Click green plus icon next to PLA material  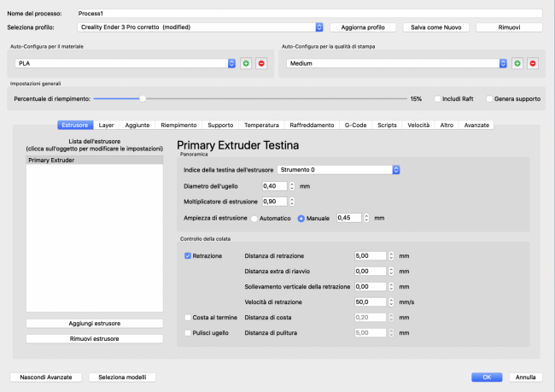[x=245, y=63]
